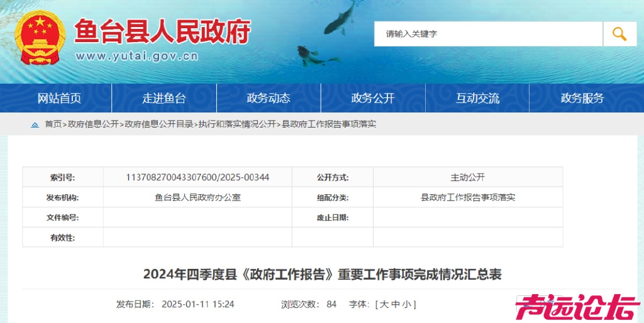
Task: Open 政府信息公开目录 breadcrumb link
Action: point(159,124)
